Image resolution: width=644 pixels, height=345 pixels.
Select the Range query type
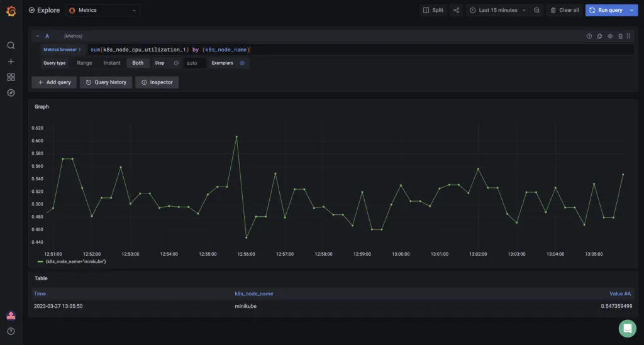click(84, 63)
